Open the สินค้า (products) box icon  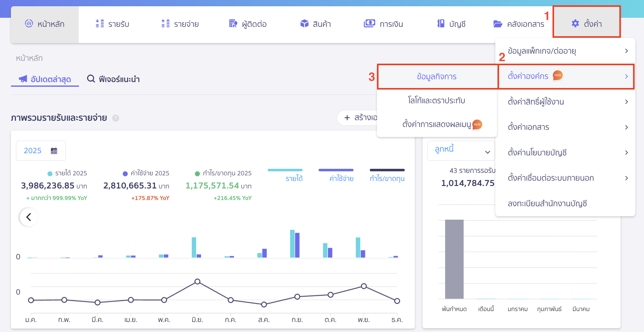pyautogui.click(x=304, y=23)
